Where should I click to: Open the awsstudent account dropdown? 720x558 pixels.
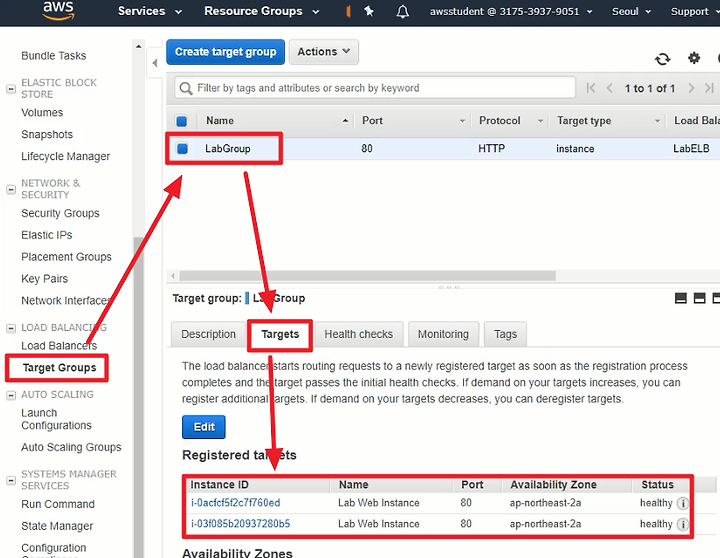[511, 11]
